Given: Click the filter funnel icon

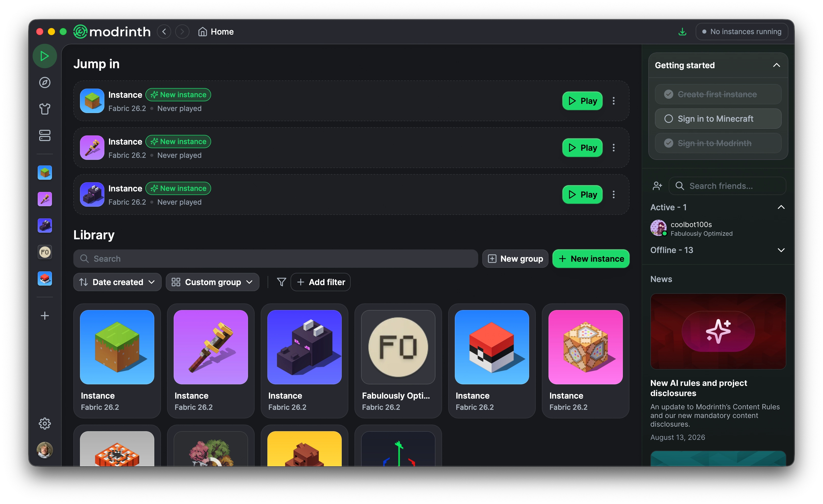Looking at the screenshot, I should (x=281, y=282).
